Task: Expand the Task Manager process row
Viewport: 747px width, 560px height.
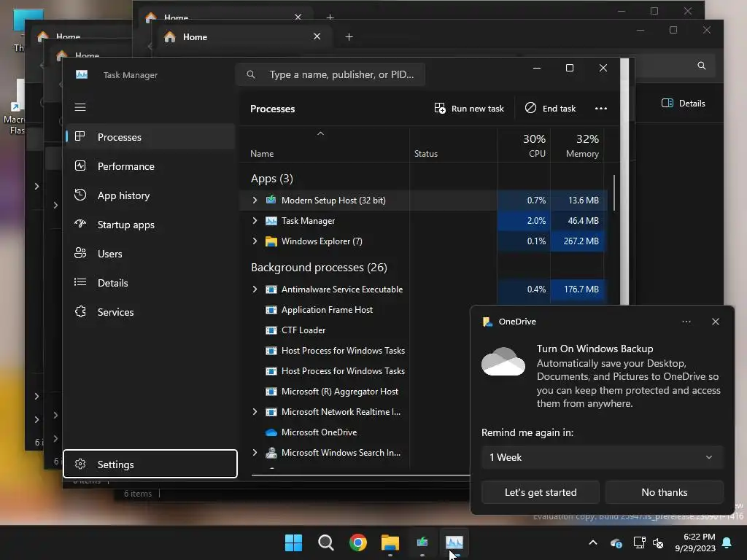Action: (x=255, y=220)
